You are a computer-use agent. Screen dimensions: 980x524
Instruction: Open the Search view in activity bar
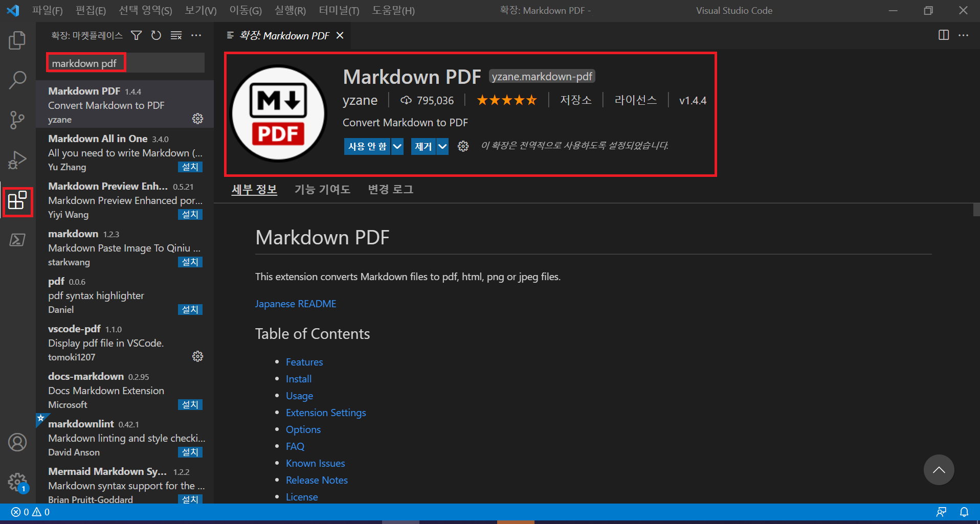pos(17,80)
